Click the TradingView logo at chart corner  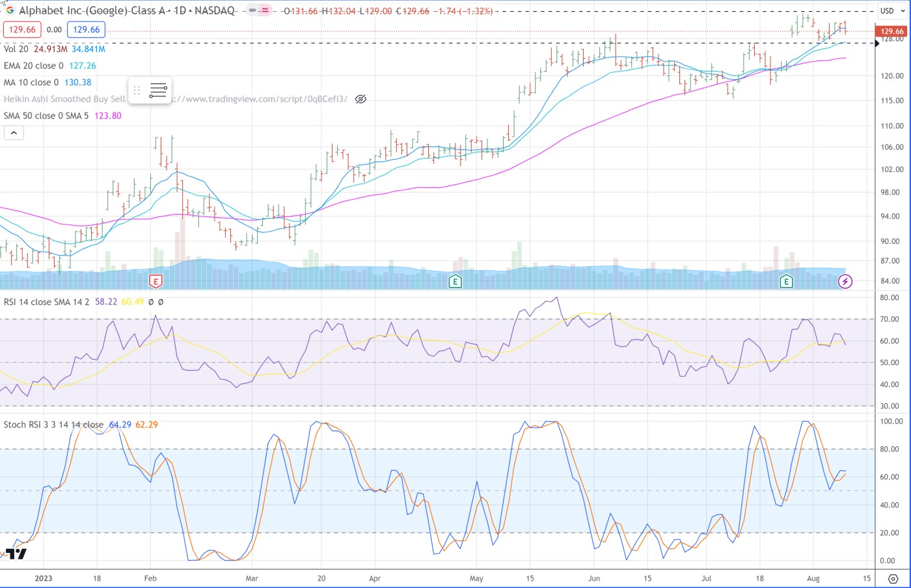tap(16, 554)
